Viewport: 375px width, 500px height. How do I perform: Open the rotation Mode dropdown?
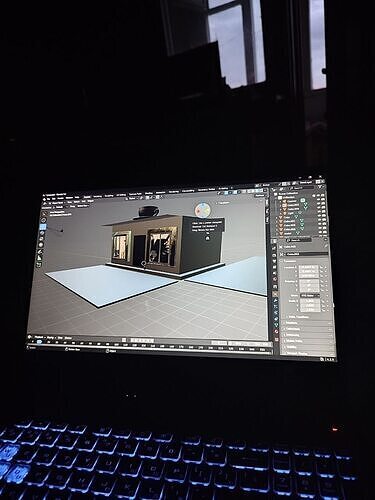(310, 296)
